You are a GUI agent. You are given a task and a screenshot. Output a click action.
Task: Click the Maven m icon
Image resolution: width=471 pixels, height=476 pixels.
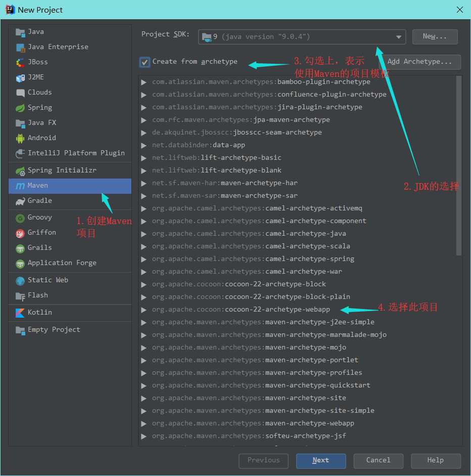point(20,186)
